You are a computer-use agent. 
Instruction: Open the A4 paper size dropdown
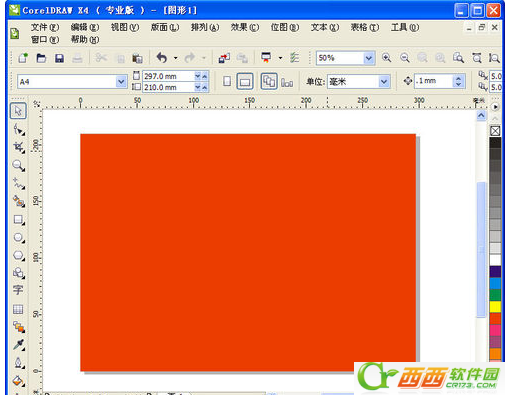pos(121,81)
